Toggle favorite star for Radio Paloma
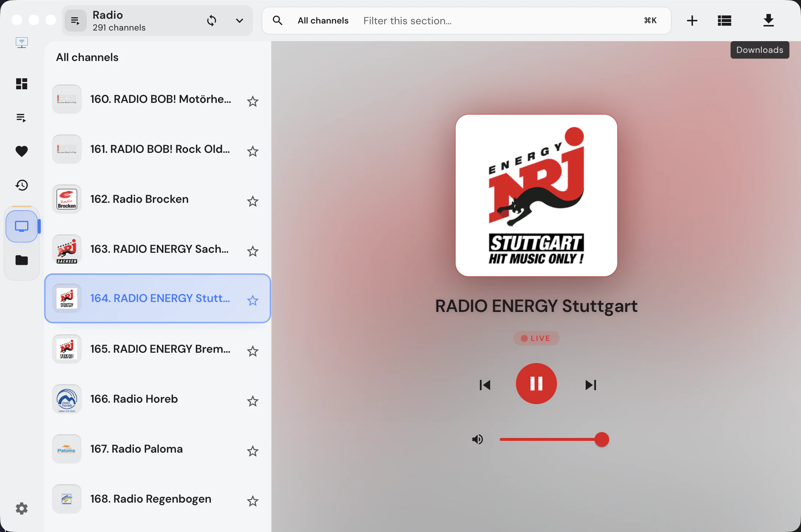This screenshot has width=801, height=532. pos(252,451)
